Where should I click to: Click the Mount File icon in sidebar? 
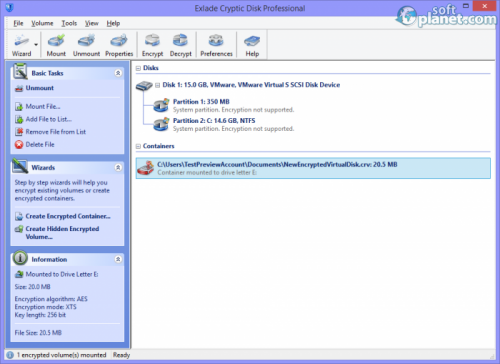[x=19, y=107]
